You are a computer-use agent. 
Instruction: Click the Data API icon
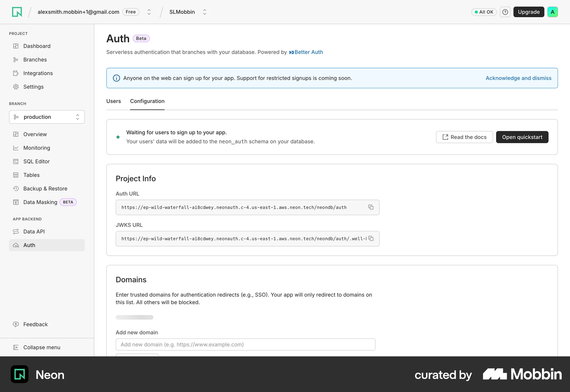pos(16,231)
